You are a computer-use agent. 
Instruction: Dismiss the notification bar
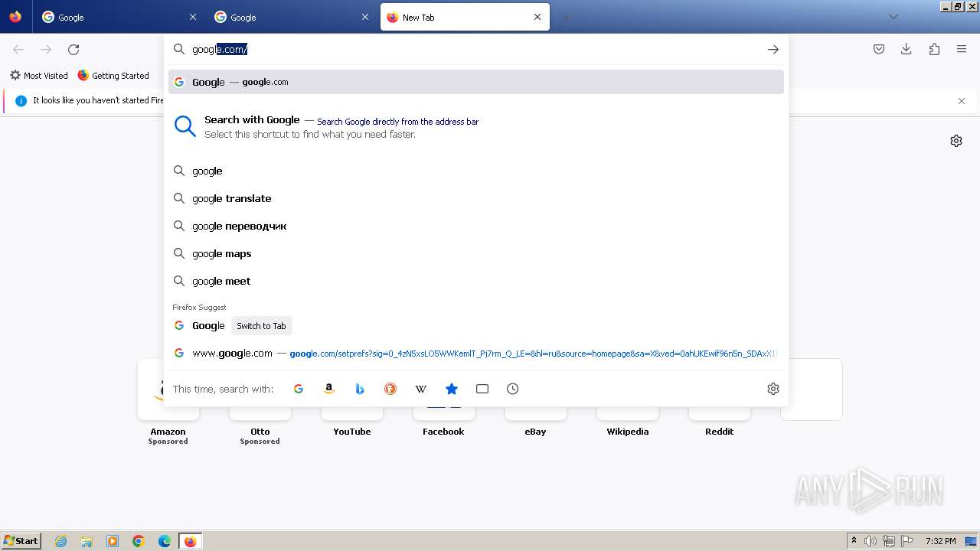tap(962, 101)
